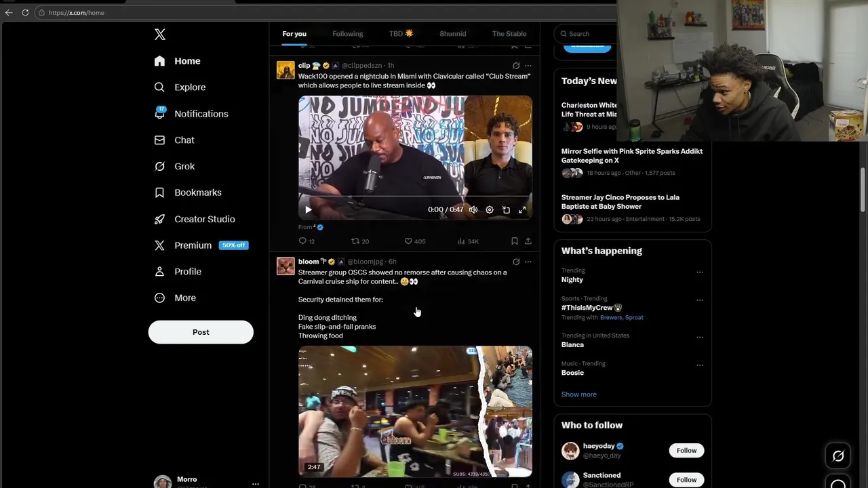Reply to the clip post with 12 replies
868x488 pixels.
307,241
